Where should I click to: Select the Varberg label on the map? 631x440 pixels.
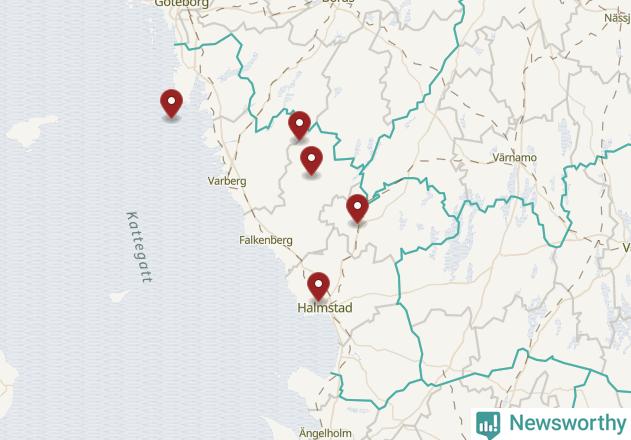coord(227,181)
